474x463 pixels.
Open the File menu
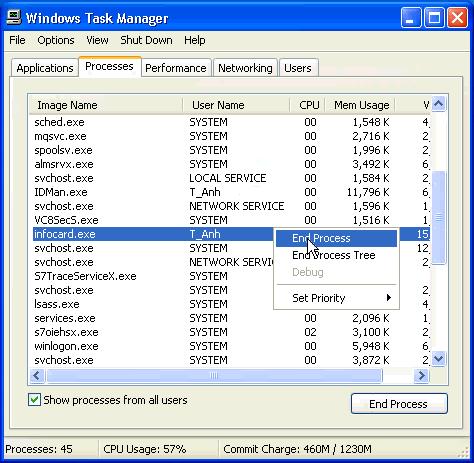(17, 40)
